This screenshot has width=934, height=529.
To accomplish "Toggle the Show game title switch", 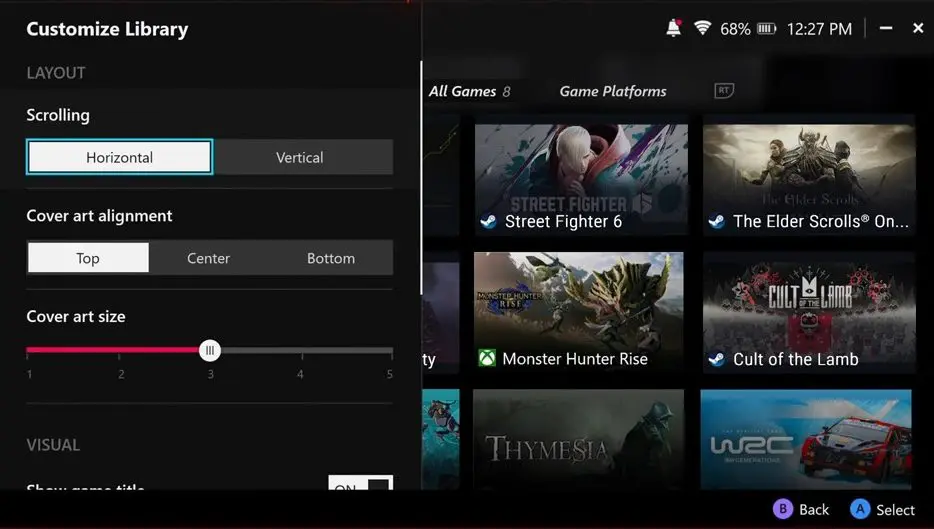I will point(360,483).
